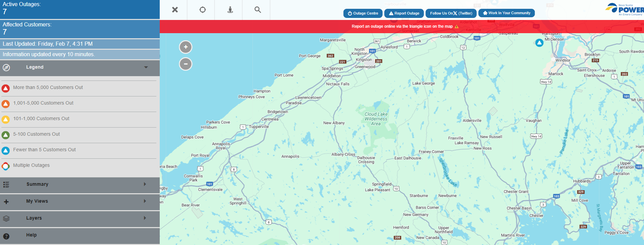Image resolution: width=644 pixels, height=245 pixels.
Task: Click the blue outage marker near Hantsport
Action: (539, 43)
